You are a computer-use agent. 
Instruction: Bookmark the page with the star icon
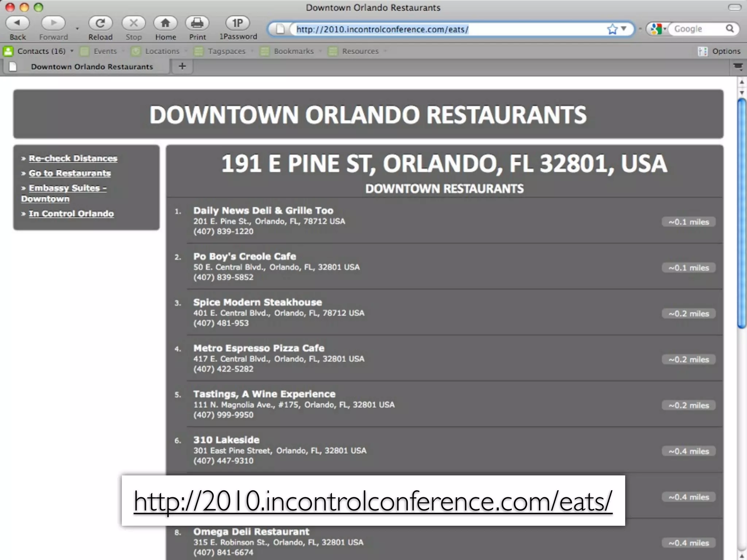click(x=612, y=29)
